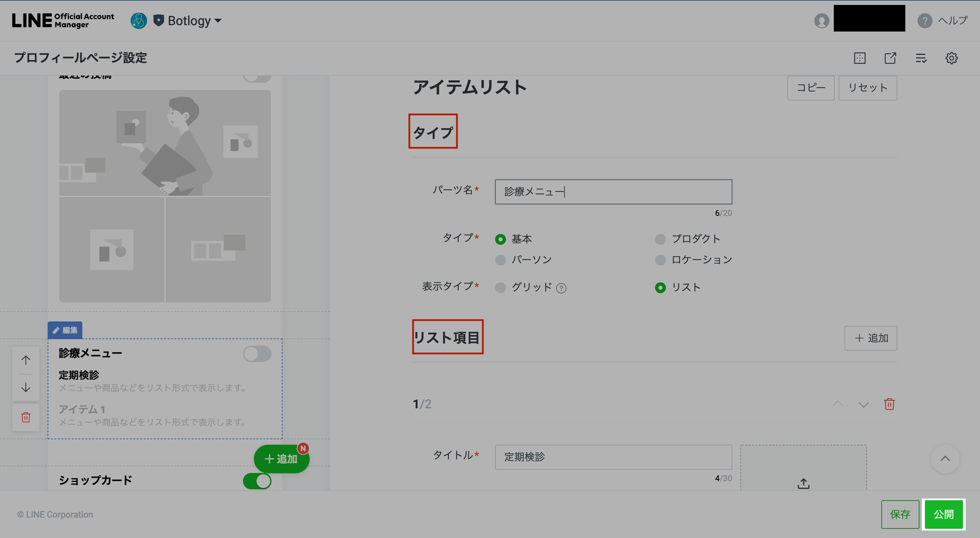Click the image upload icon area

[803, 483]
